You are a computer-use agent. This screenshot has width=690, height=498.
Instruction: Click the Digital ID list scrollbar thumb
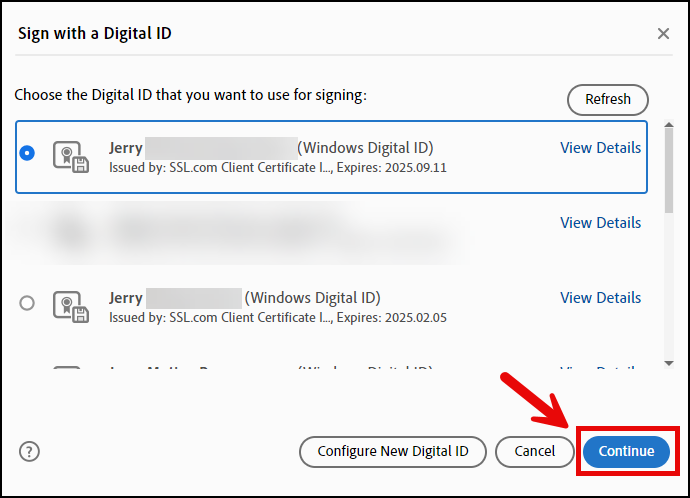(669, 172)
